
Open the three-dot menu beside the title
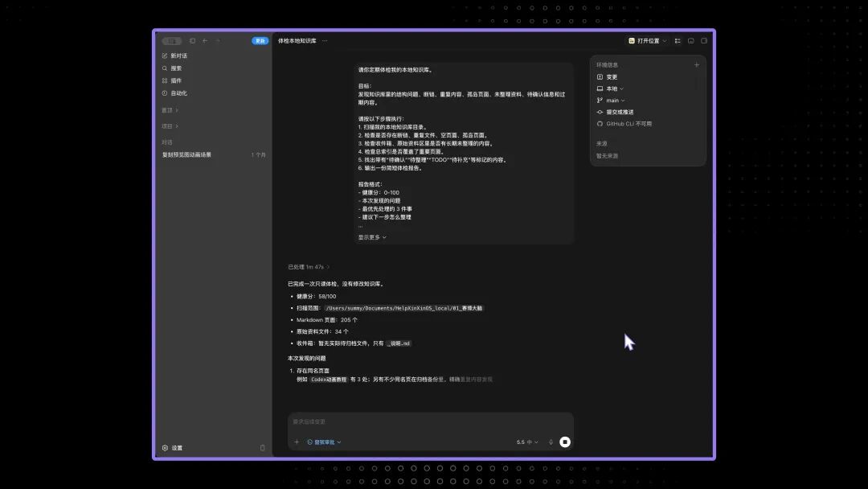[325, 41]
